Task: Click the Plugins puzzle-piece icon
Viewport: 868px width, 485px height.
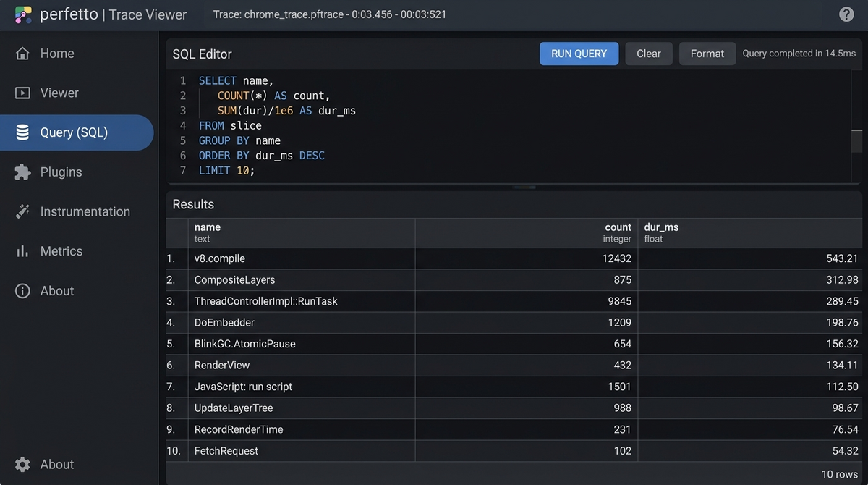Action: (x=22, y=172)
